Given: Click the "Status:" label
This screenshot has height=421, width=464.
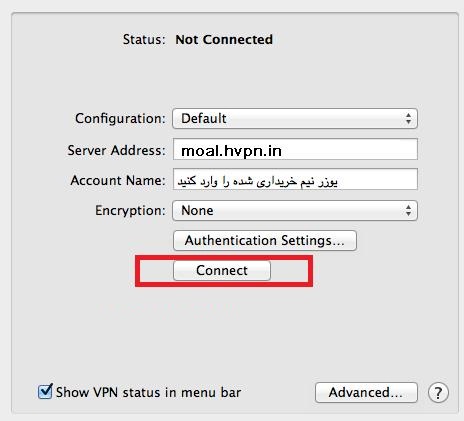Looking at the screenshot, I should [x=144, y=40].
